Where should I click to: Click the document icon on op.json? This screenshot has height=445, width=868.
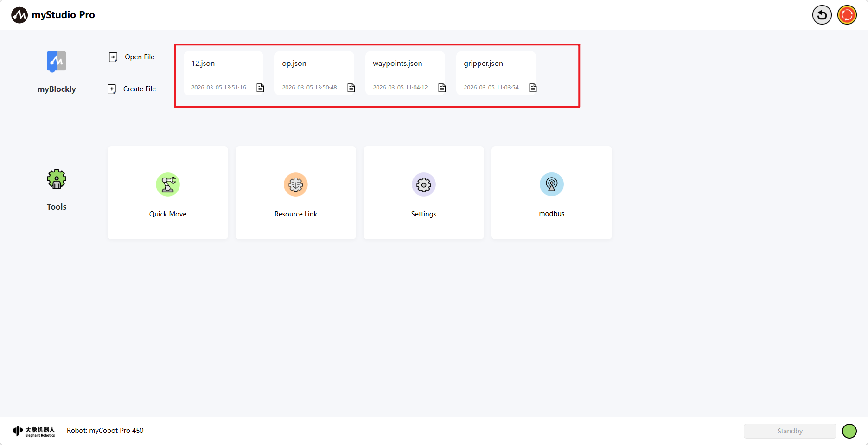coord(351,88)
